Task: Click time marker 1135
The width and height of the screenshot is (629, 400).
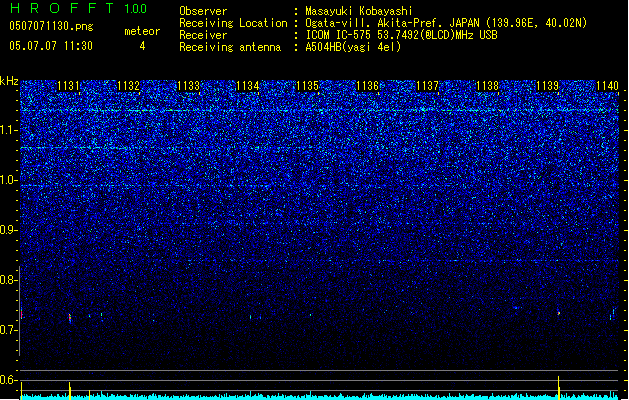Action: (x=308, y=86)
